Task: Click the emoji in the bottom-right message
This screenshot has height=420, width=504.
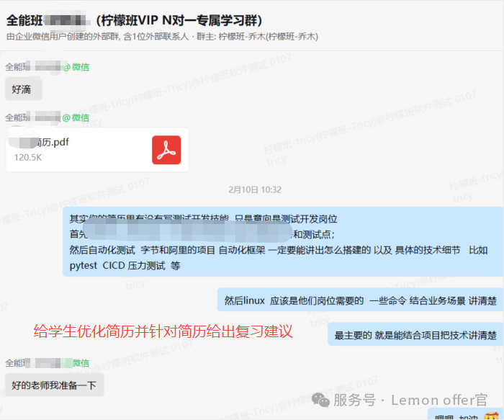Action: click(x=492, y=416)
